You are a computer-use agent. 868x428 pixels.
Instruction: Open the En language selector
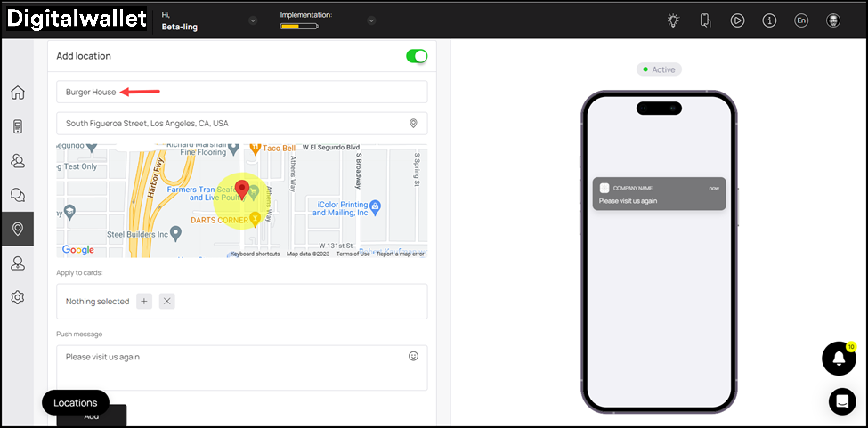pyautogui.click(x=801, y=20)
